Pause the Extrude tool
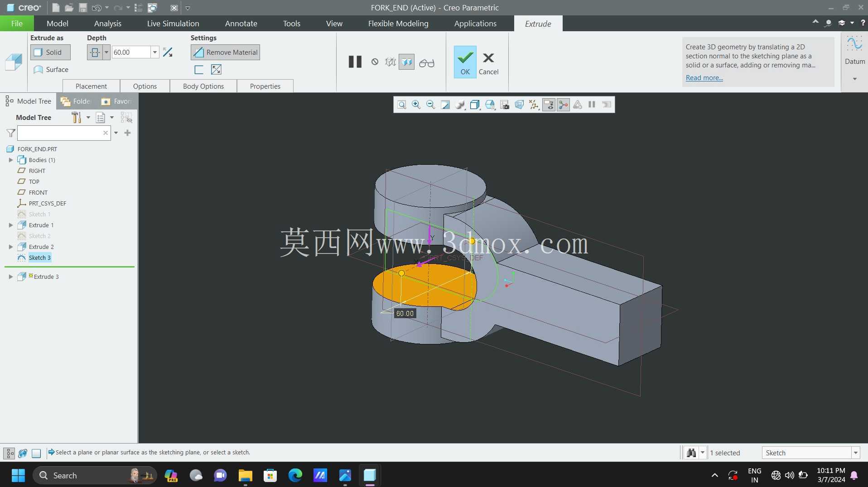This screenshot has height=487, width=868. 355,62
